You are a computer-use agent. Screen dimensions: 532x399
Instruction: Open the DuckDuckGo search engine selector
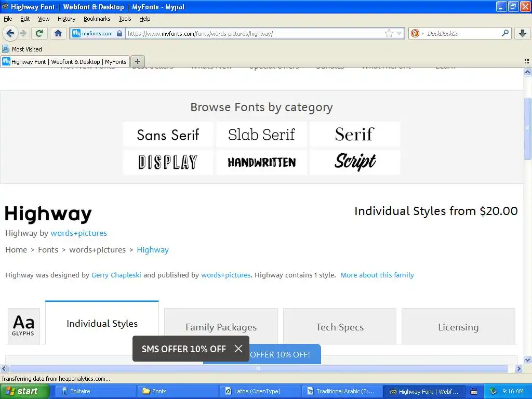pyautogui.click(x=417, y=33)
